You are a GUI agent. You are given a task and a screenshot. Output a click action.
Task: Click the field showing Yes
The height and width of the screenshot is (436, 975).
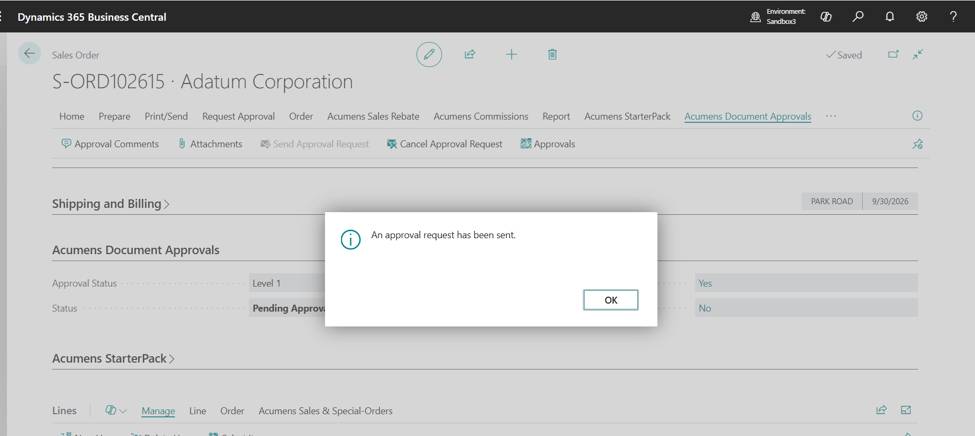(806, 283)
